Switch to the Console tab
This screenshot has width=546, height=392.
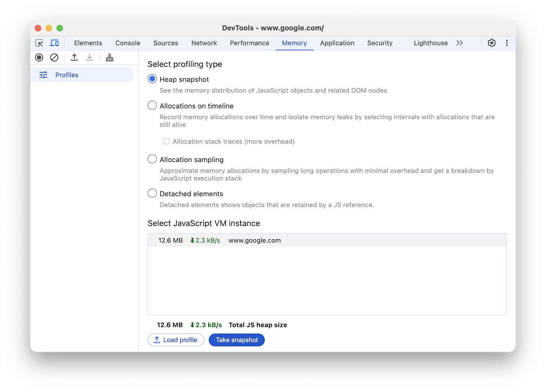(x=127, y=43)
